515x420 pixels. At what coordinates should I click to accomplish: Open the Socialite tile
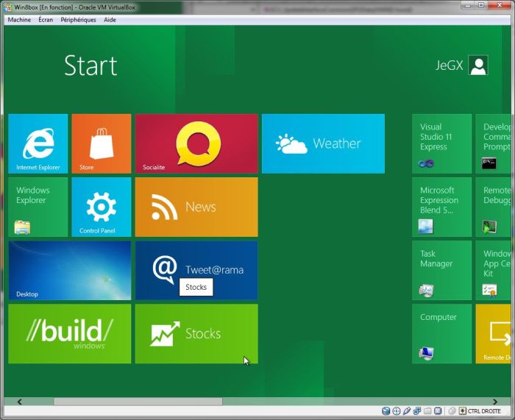click(x=196, y=143)
